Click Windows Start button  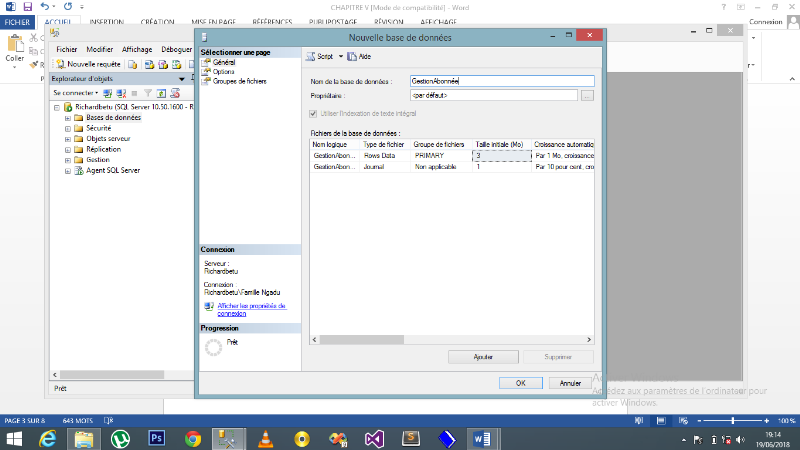[x=14, y=439]
